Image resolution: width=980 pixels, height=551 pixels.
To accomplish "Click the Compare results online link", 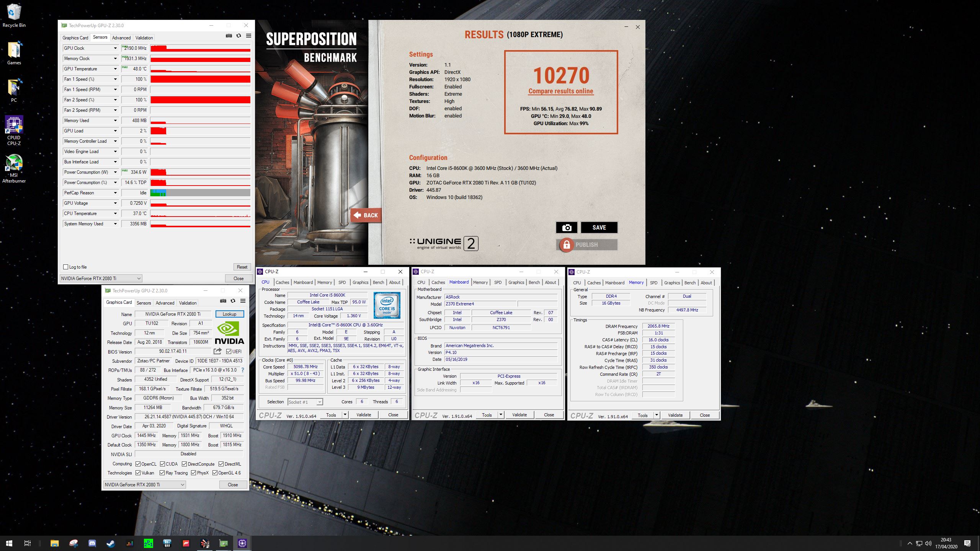I will tap(561, 91).
